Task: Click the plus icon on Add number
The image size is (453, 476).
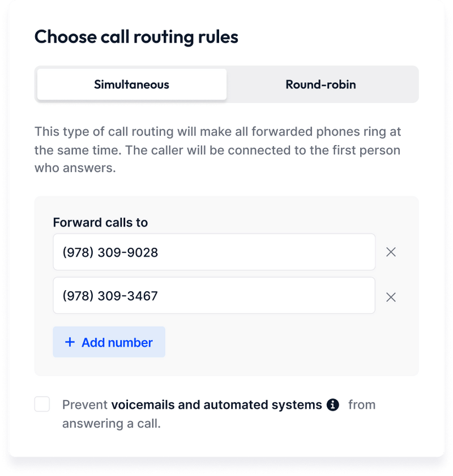Action: [70, 342]
